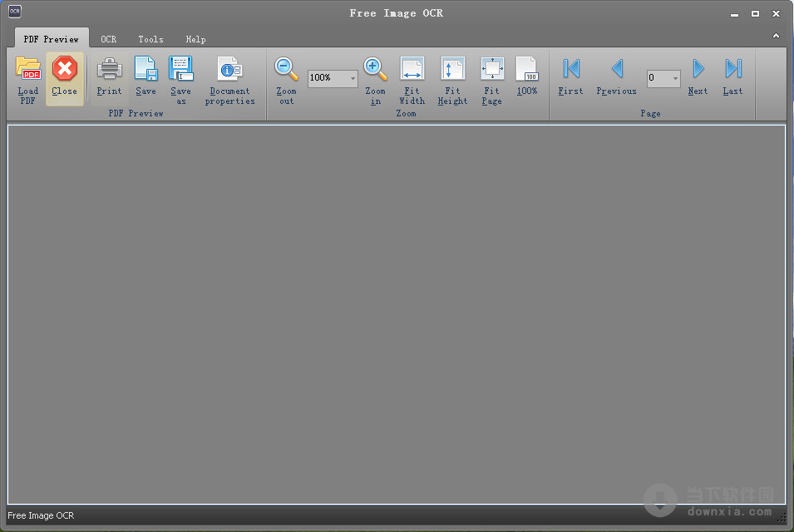Switch to the OCR tab
The width and height of the screenshot is (794, 532).
108,39
